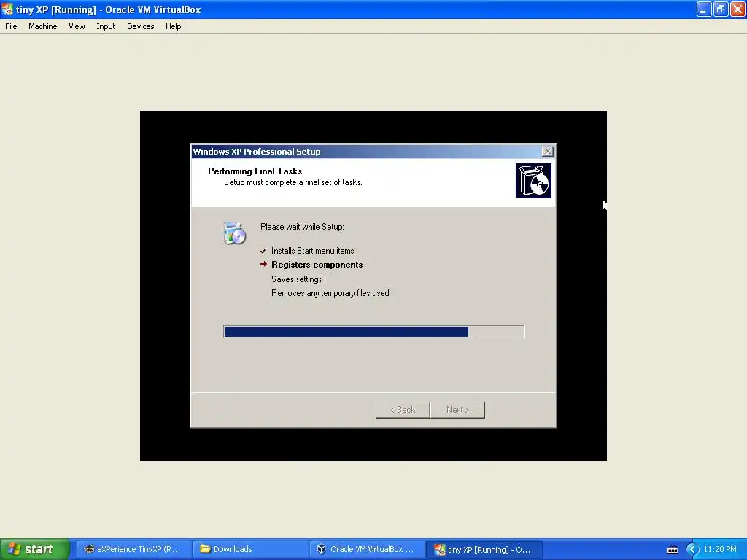Click the 'Performing Final Tasks' heading
Image resolution: width=747 pixels, height=560 pixels.
pos(255,171)
